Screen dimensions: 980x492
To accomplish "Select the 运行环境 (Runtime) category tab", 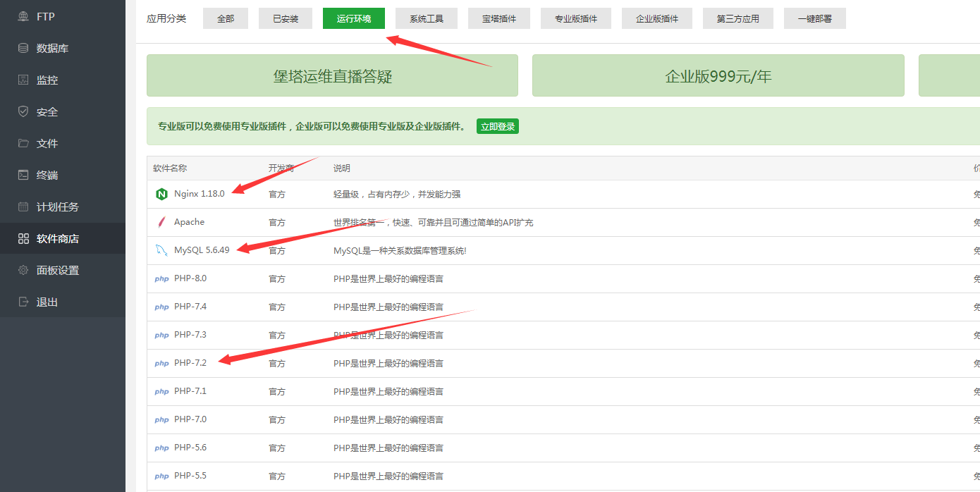I will point(354,18).
